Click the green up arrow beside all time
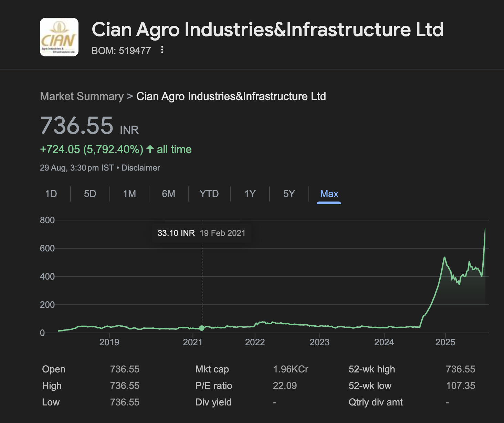The width and height of the screenshot is (504, 423). [x=150, y=149]
